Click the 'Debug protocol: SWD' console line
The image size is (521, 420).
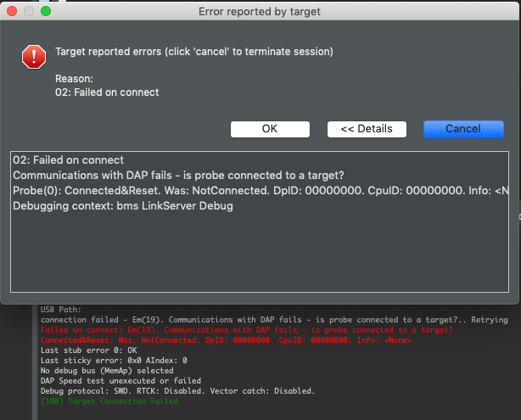pos(177,391)
